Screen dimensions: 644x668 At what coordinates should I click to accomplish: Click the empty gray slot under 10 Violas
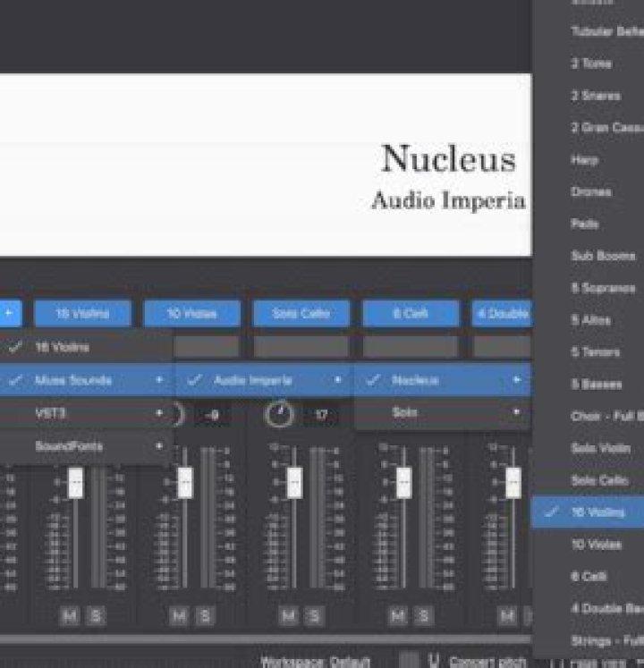coord(207,346)
